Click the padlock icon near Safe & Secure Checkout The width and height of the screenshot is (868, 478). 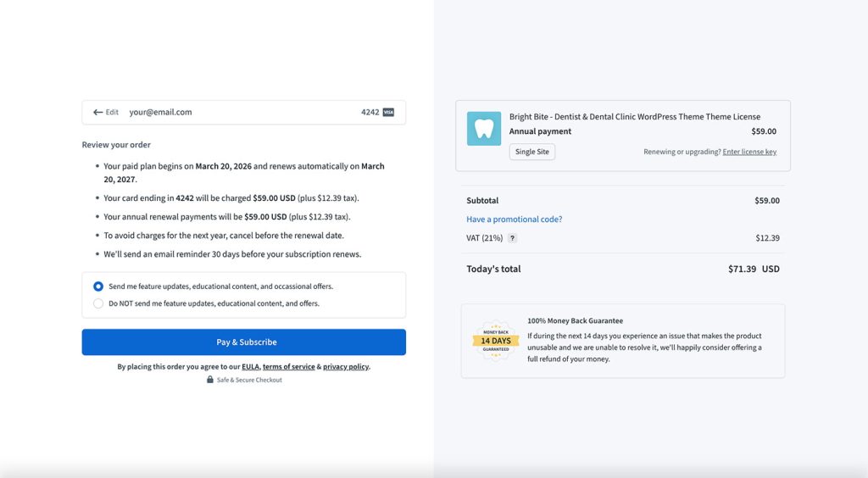point(210,380)
